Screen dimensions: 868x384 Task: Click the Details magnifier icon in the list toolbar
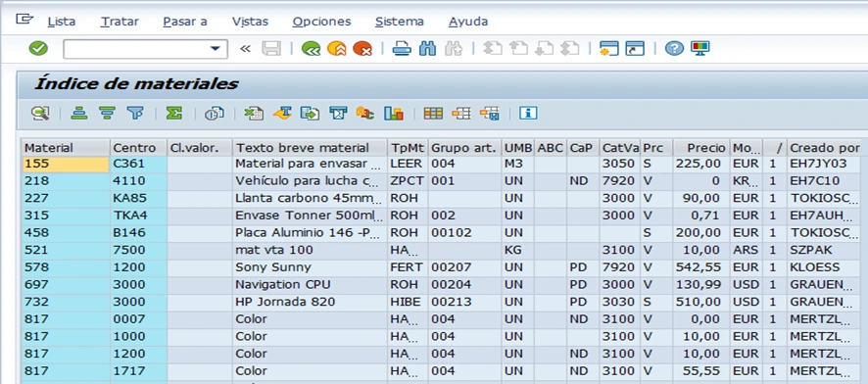pyautogui.click(x=40, y=114)
